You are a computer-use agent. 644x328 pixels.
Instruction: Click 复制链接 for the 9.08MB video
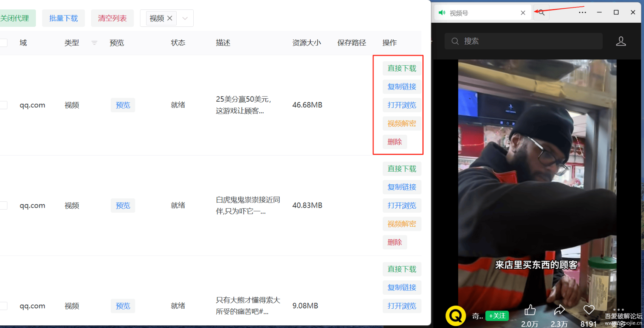(402, 288)
